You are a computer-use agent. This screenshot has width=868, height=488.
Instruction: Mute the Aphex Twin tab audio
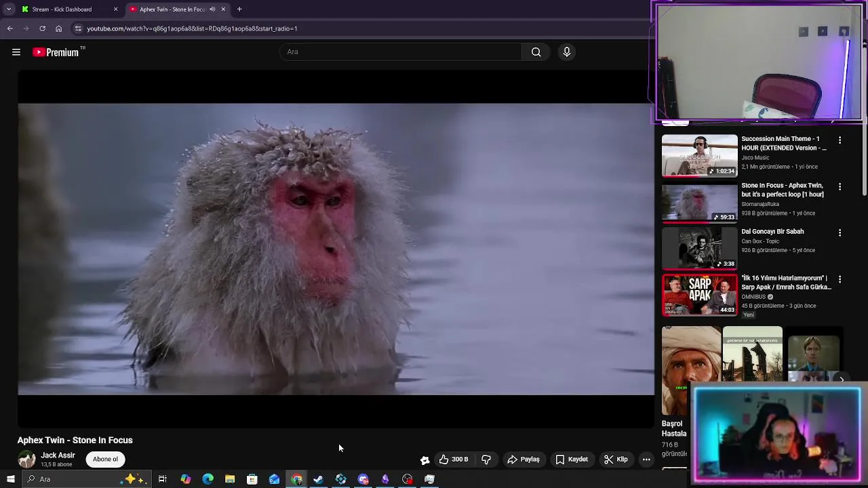point(212,9)
